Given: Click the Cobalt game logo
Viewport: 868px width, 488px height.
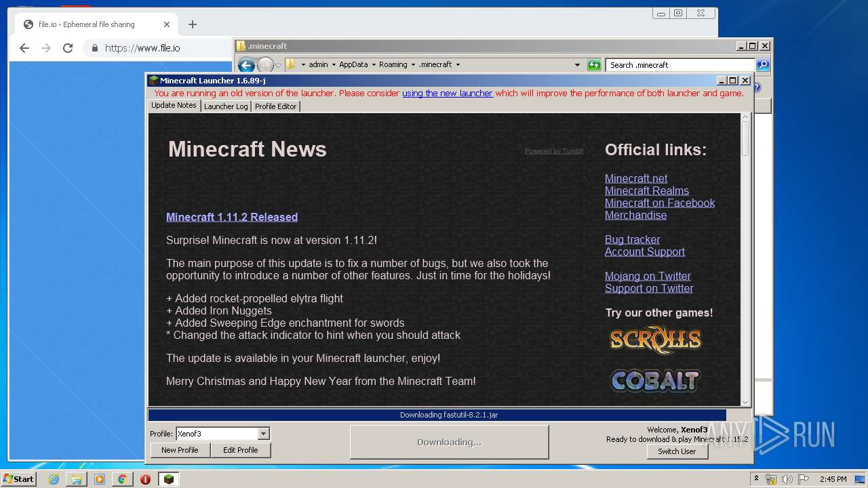Looking at the screenshot, I should [654, 380].
